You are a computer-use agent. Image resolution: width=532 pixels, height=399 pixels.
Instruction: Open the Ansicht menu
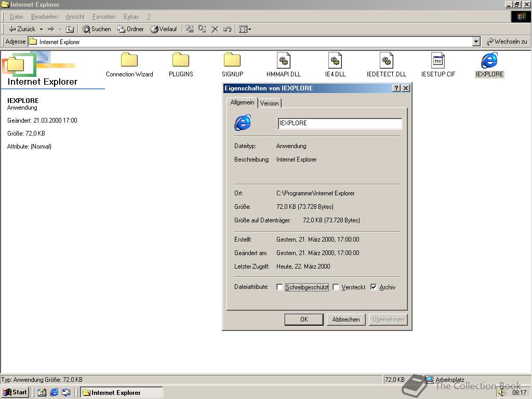pyautogui.click(x=75, y=17)
